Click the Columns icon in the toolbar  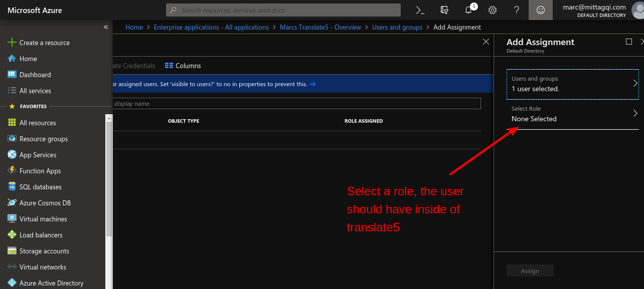[169, 66]
